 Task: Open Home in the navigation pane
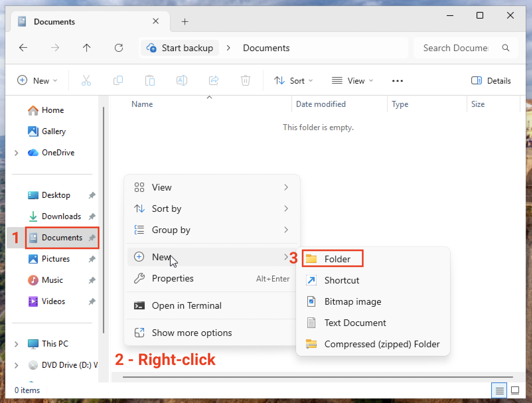(53, 110)
